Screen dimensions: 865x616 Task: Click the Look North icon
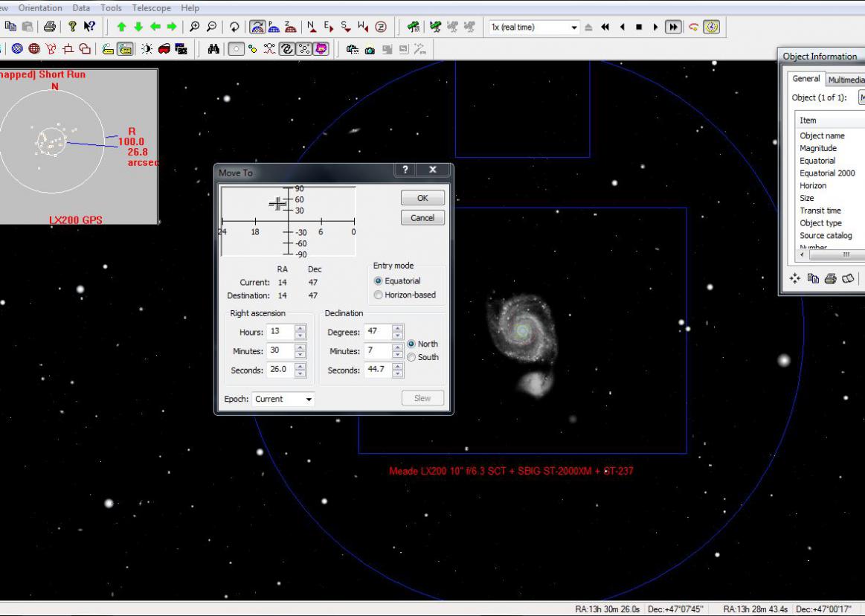312,27
